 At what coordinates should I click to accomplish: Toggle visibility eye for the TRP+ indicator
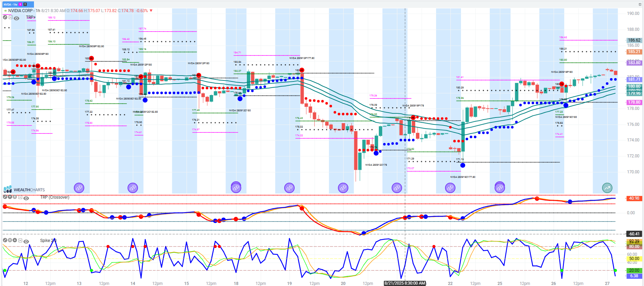click(16, 18)
